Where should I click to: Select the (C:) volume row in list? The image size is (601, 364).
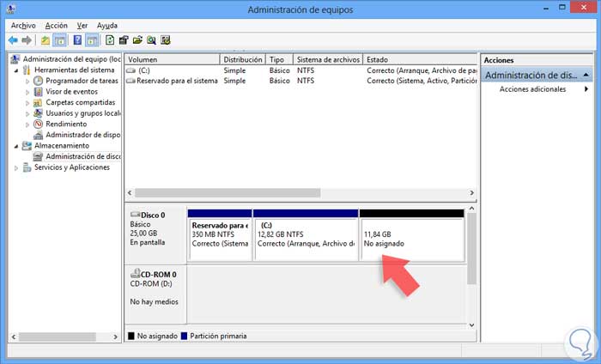[300, 70]
